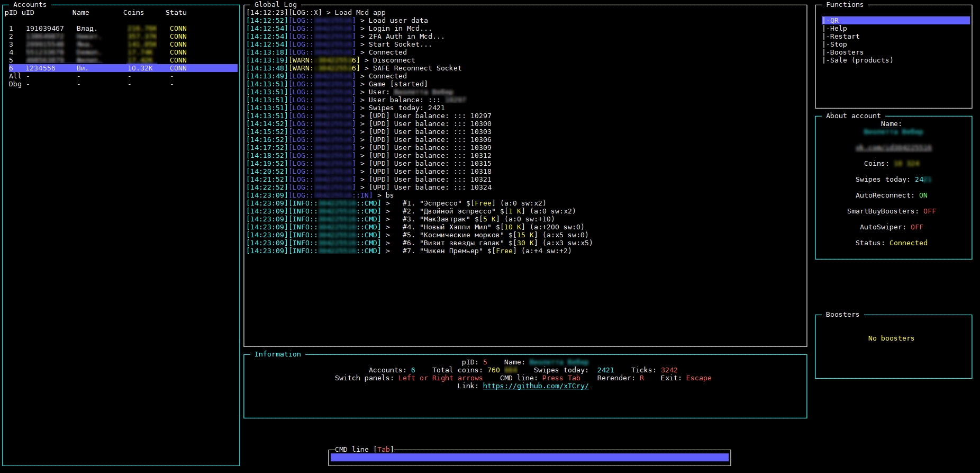
Task: Select the All accounts row
Action: click(123, 76)
